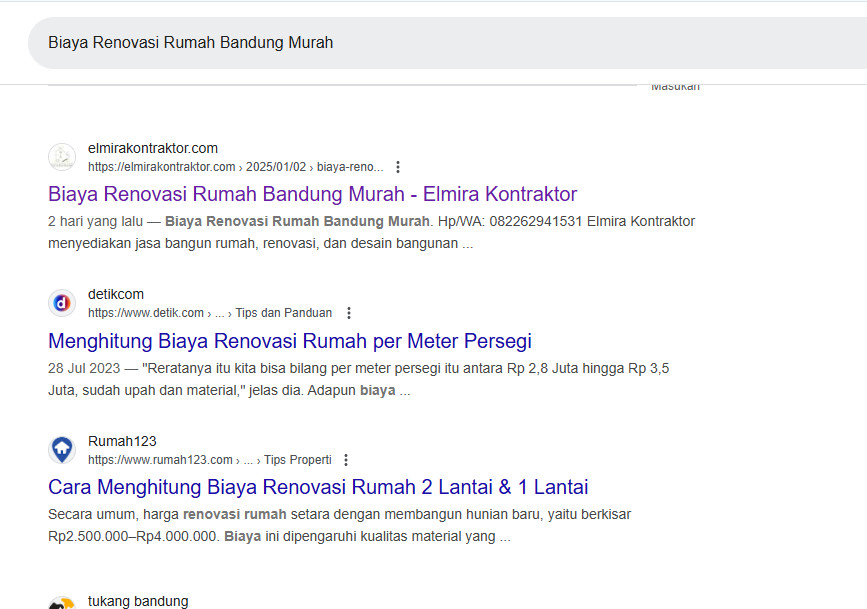This screenshot has height=609, width=867.
Task: Click the '28 Jul 2023' snippet date
Action: pyautogui.click(x=84, y=368)
